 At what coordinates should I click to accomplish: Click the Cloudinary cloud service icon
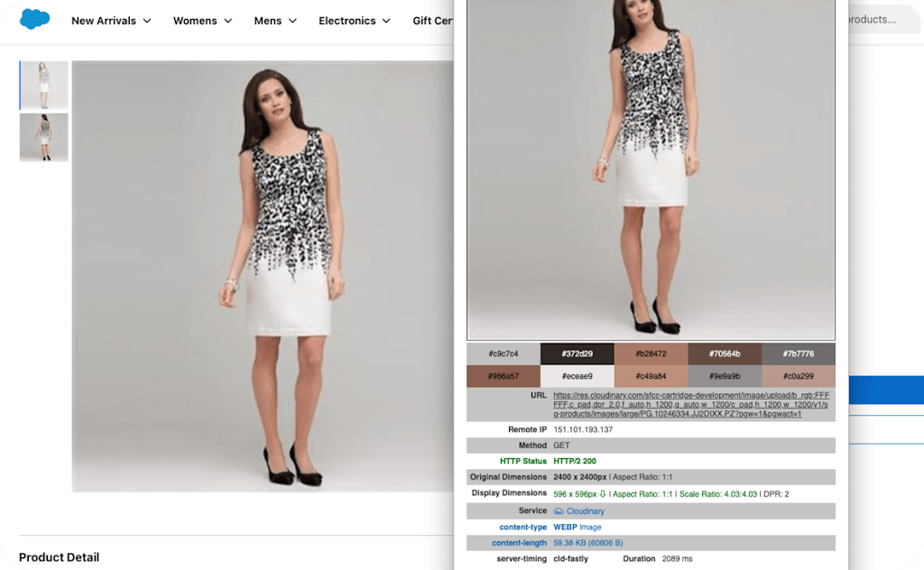tap(558, 511)
